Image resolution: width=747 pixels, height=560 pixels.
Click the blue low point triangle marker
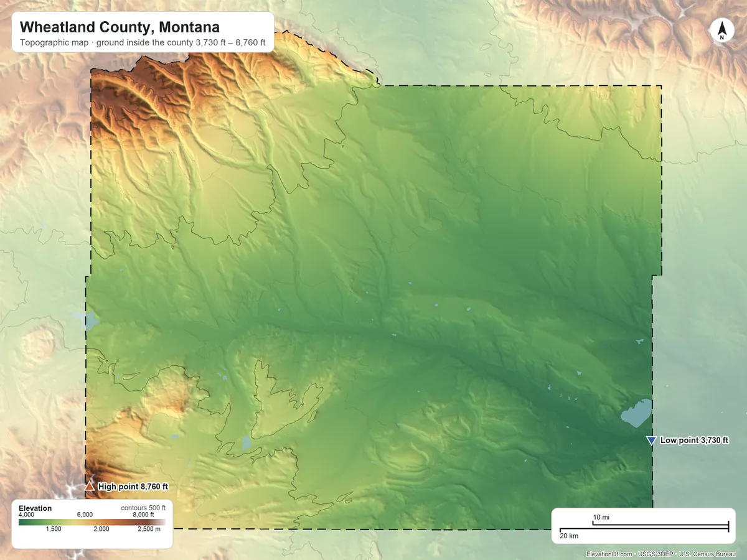651,441
